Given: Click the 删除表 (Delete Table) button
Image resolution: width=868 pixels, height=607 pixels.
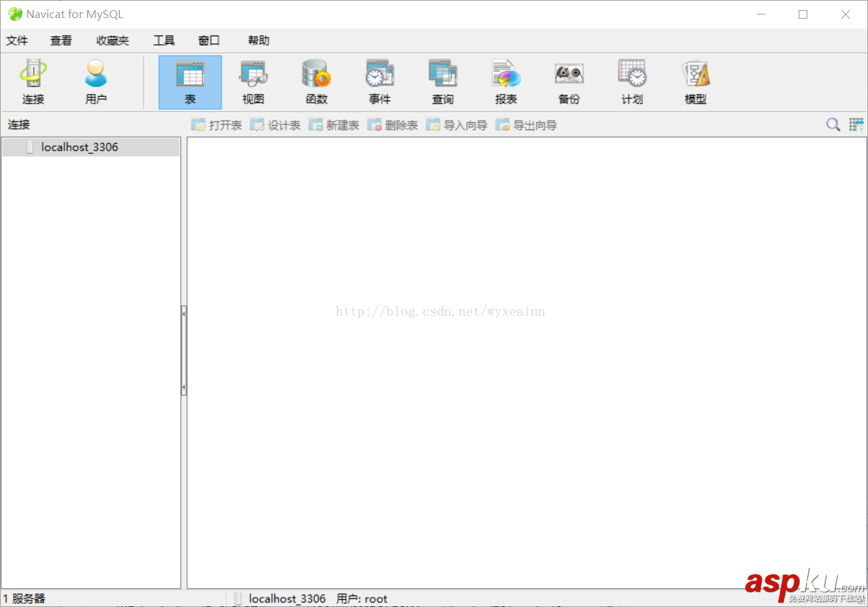Looking at the screenshot, I should [x=392, y=125].
